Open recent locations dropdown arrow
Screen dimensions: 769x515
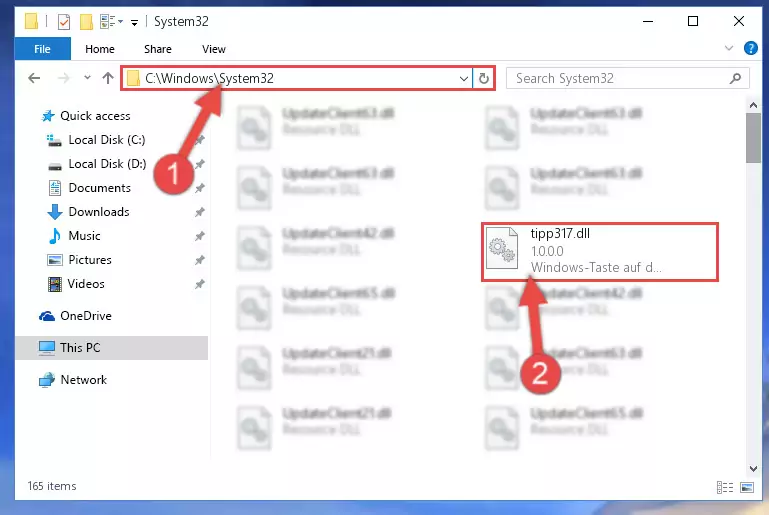coord(87,77)
